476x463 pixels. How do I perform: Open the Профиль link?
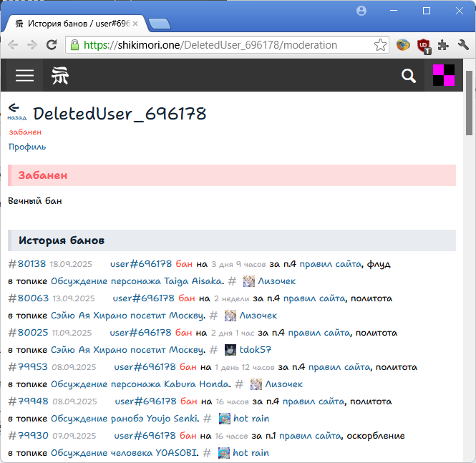pos(27,147)
